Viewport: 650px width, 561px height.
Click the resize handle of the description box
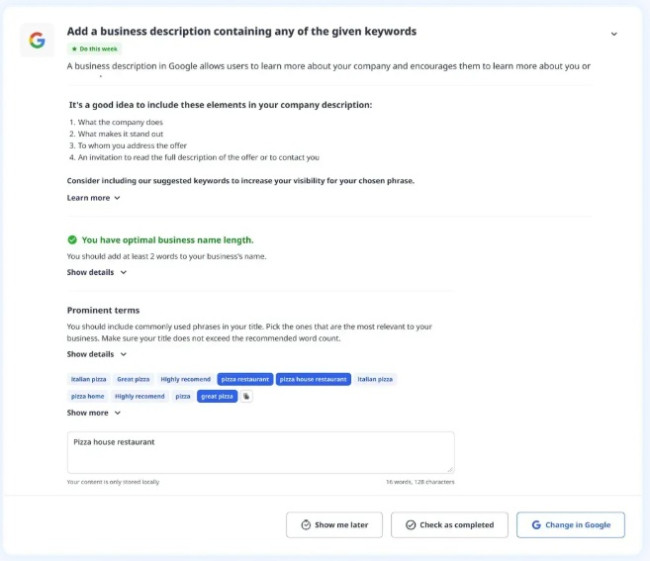tap(450, 469)
